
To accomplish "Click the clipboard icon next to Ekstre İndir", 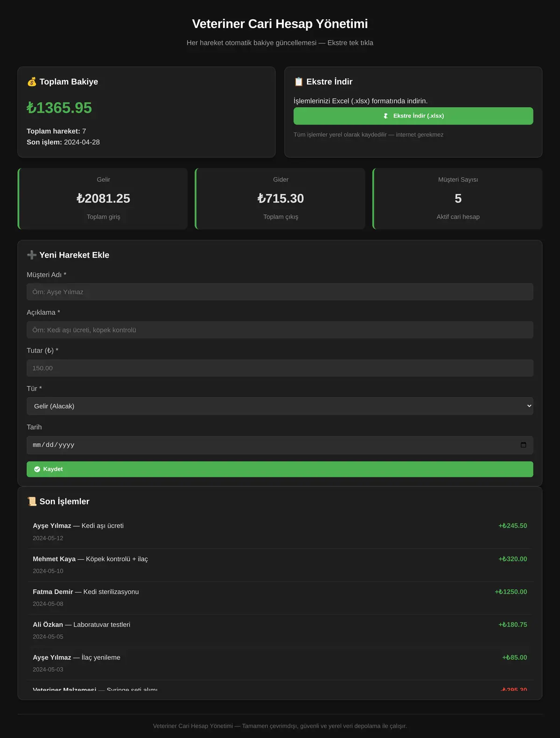I will coord(299,82).
